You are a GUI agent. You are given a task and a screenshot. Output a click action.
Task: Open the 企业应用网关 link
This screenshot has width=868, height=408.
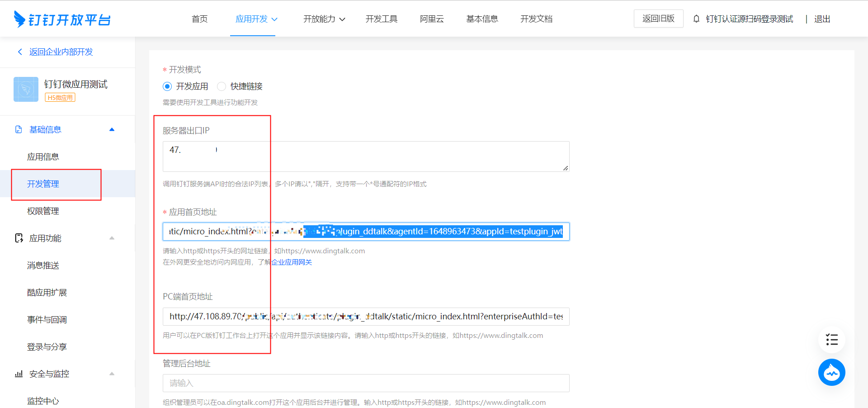tap(292, 262)
